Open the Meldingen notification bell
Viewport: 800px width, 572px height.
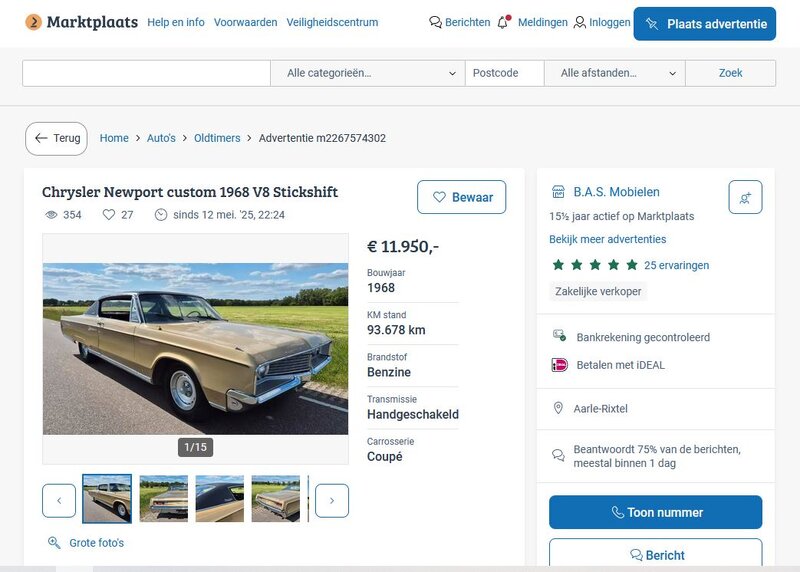point(503,22)
